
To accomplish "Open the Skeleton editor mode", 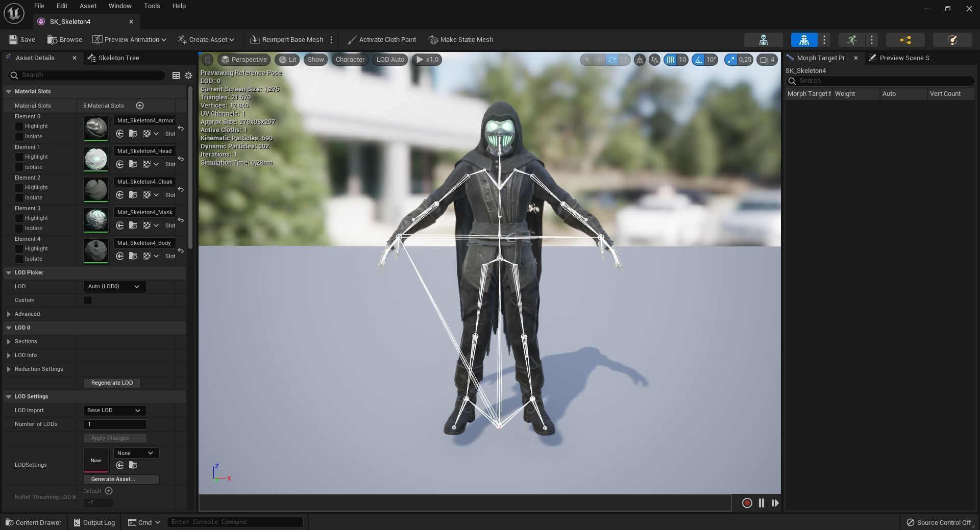I will pyautogui.click(x=764, y=40).
